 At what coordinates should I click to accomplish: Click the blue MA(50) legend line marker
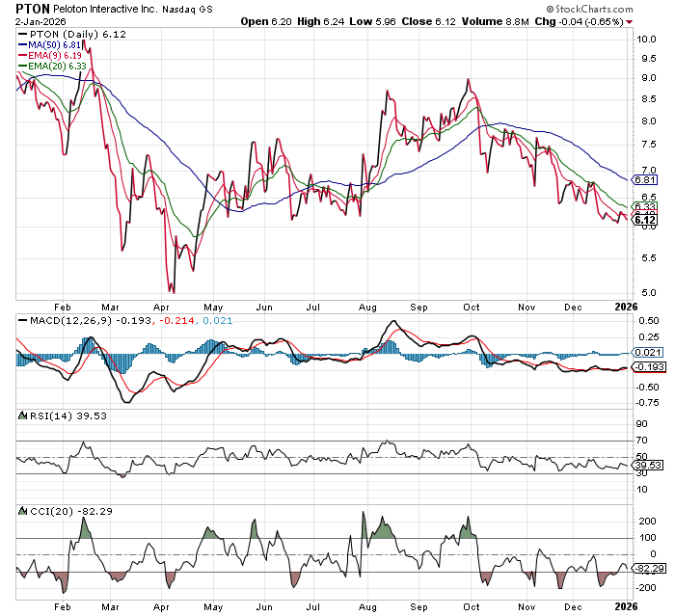pyautogui.click(x=26, y=45)
